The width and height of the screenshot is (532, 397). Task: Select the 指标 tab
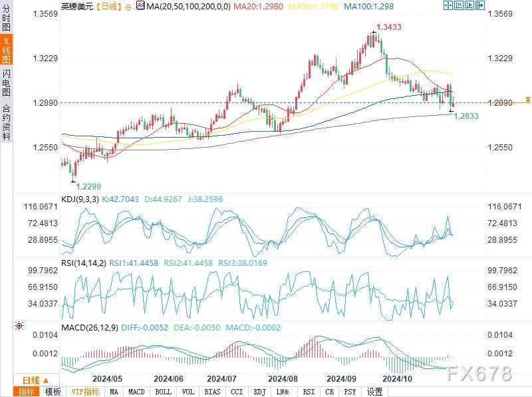(x=27, y=392)
